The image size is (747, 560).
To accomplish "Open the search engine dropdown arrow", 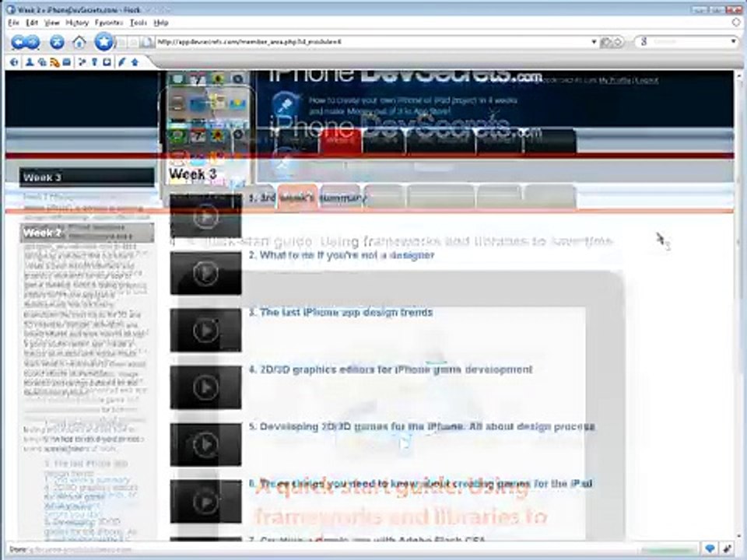I will click(733, 42).
